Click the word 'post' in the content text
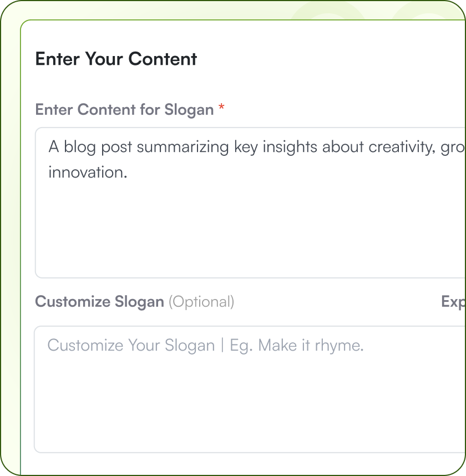466x476 pixels. (x=116, y=148)
